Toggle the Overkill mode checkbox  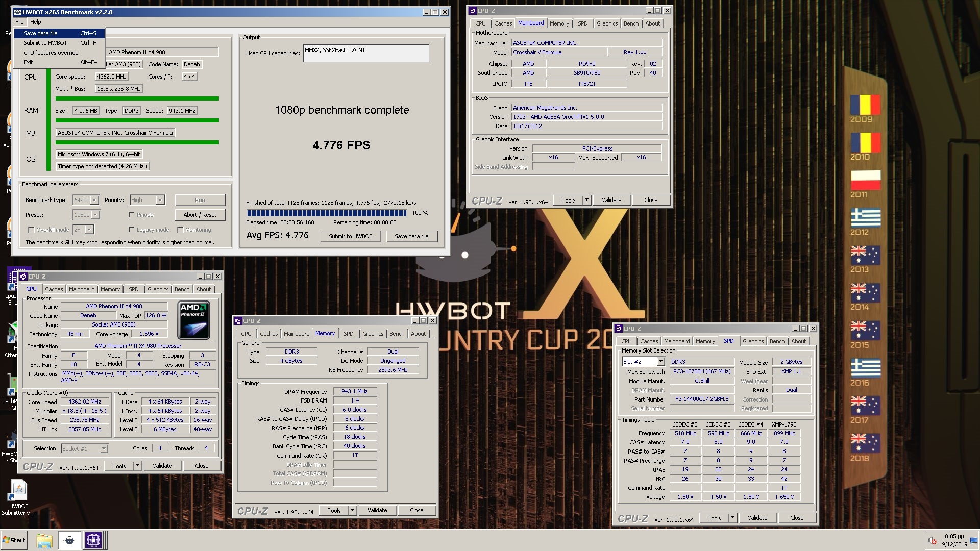pos(31,230)
